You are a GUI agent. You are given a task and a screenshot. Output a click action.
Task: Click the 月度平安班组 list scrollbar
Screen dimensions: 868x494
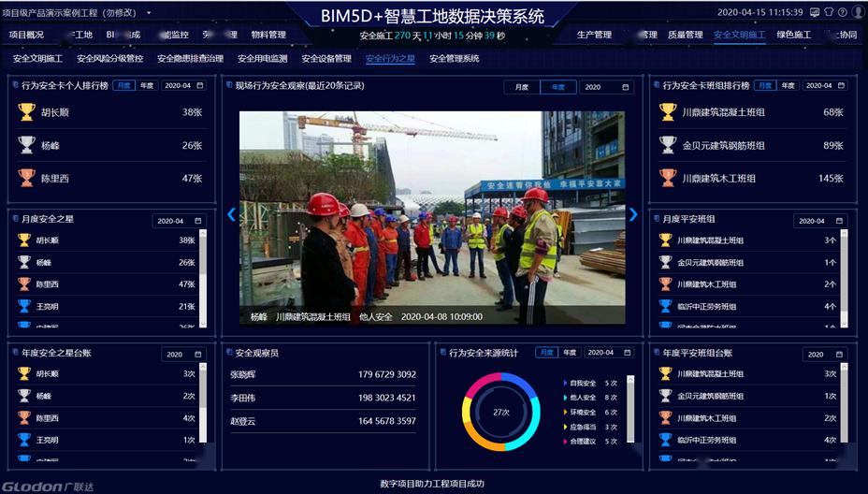845,279
